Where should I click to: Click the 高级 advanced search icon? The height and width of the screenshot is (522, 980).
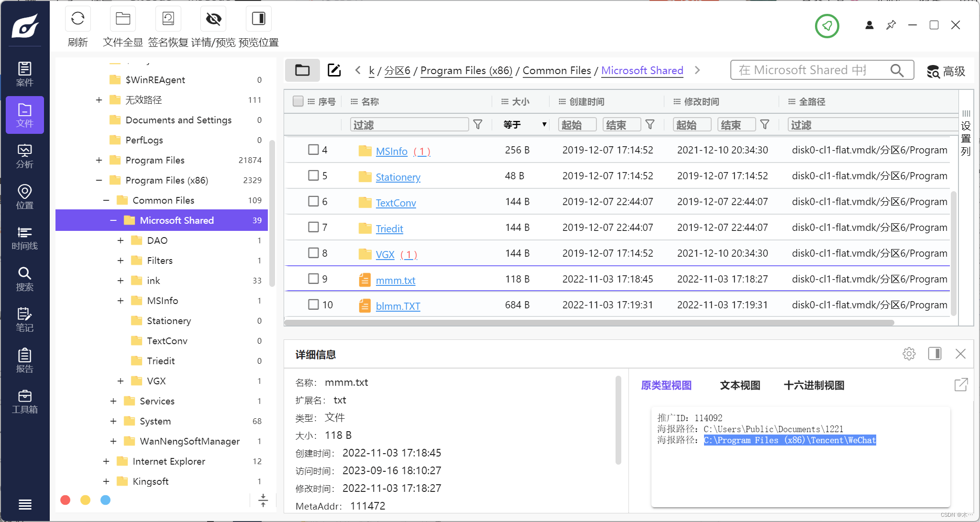(x=933, y=71)
